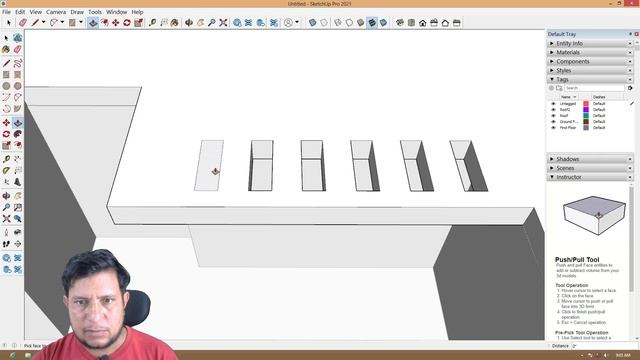Open the File menu
The height and width of the screenshot is (360, 640).
(x=7, y=12)
